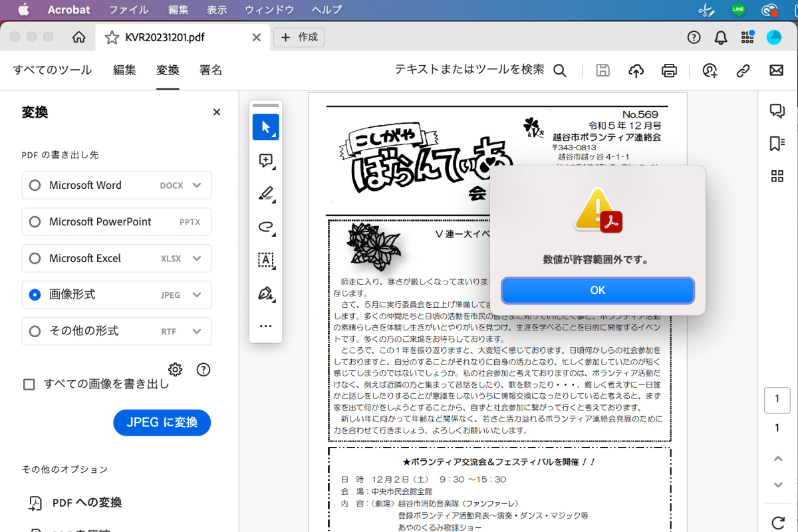Close the KVR20231201.pdf tab
Image resolution: width=798 pixels, height=532 pixels.
[x=256, y=37]
